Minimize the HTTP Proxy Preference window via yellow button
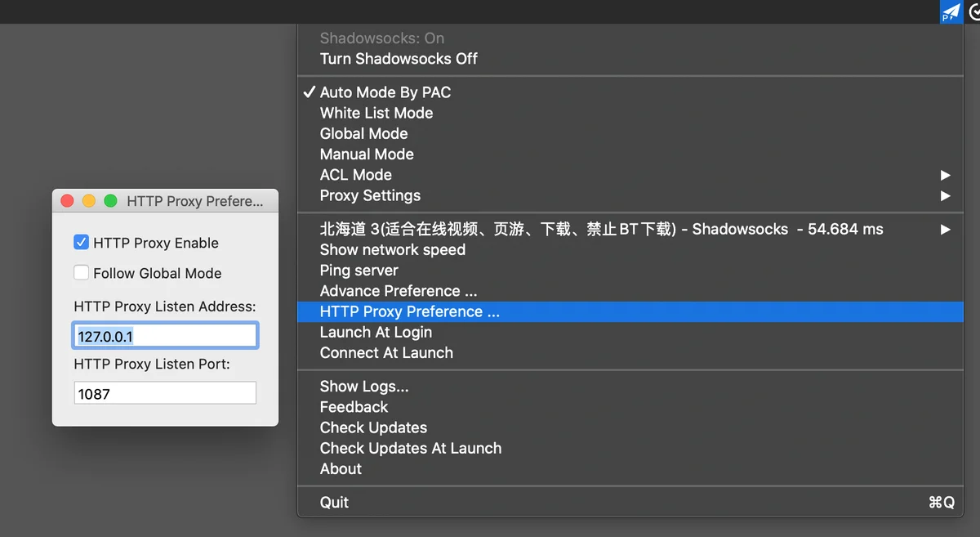 [89, 201]
